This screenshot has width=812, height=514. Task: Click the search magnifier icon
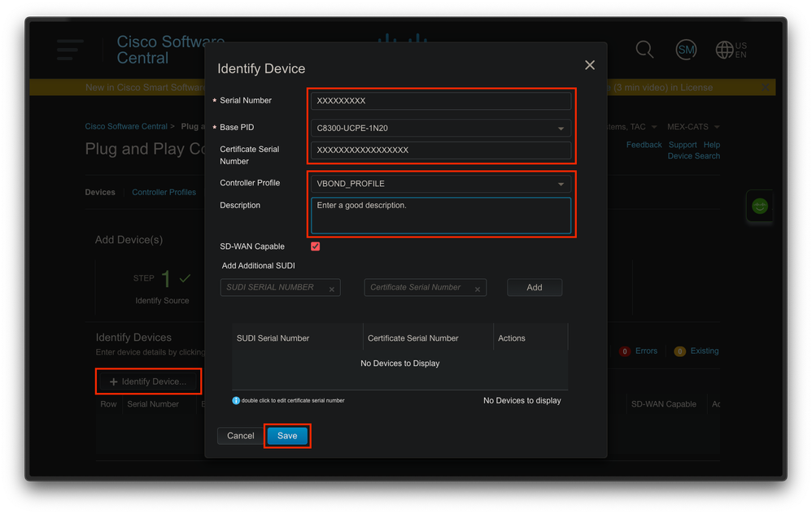pyautogui.click(x=644, y=50)
